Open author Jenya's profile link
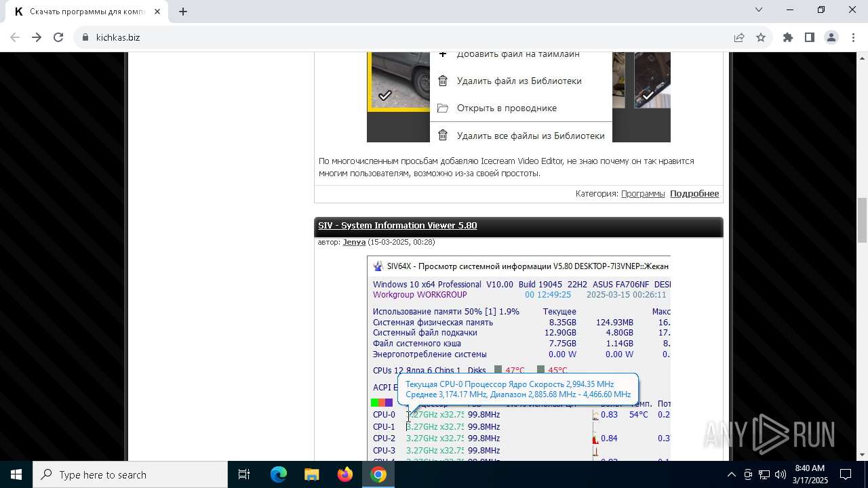The image size is (868, 488). (x=354, y=242)
